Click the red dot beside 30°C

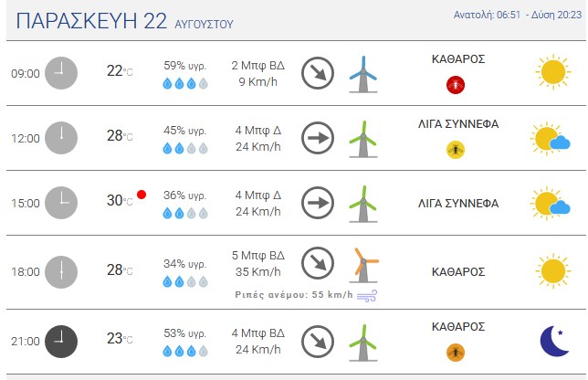click(142, 195)
